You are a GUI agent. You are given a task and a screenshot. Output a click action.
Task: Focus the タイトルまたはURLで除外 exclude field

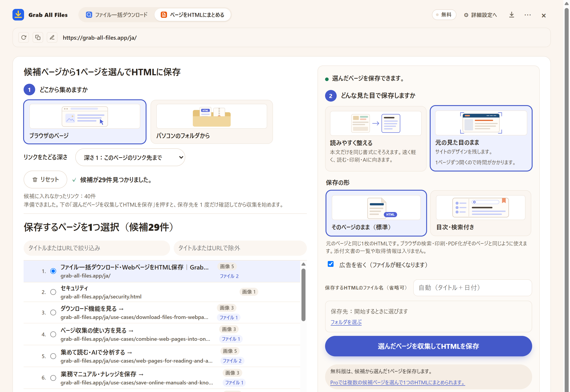240,248
